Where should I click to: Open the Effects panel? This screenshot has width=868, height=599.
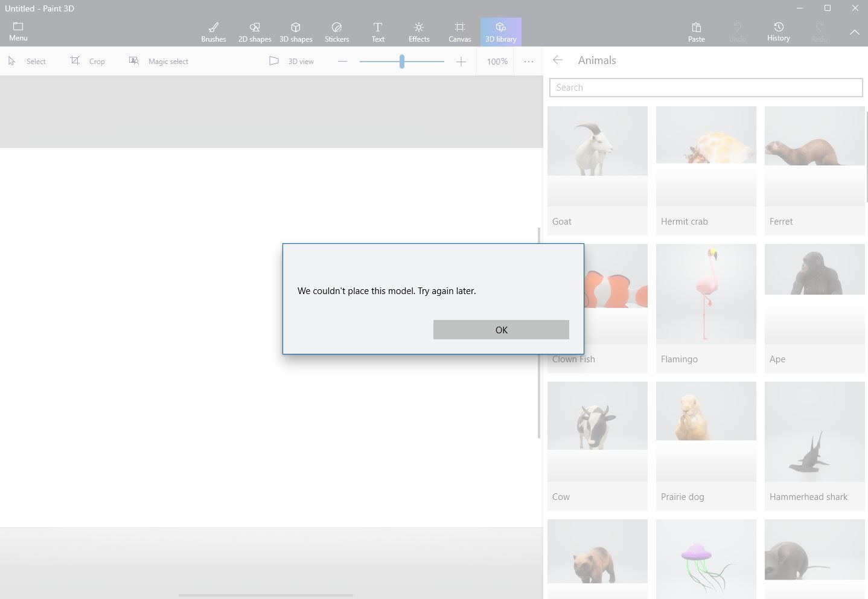tap(419, 32)
